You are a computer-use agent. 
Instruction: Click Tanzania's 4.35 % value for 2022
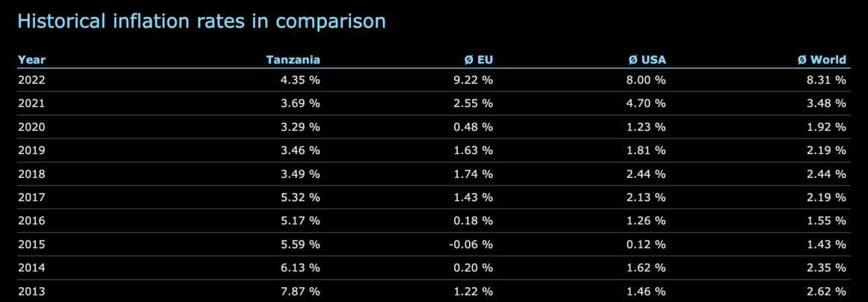pos(299,79)
